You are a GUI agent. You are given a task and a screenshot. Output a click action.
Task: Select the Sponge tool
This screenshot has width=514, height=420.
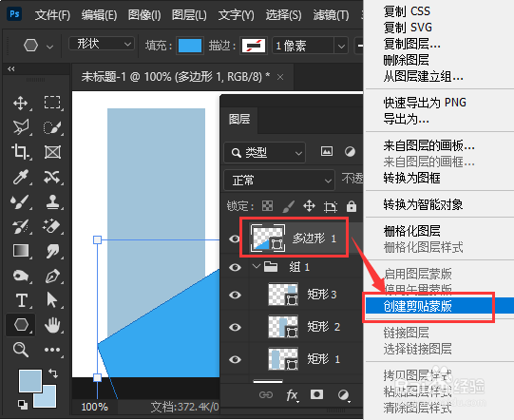[21, 276]
